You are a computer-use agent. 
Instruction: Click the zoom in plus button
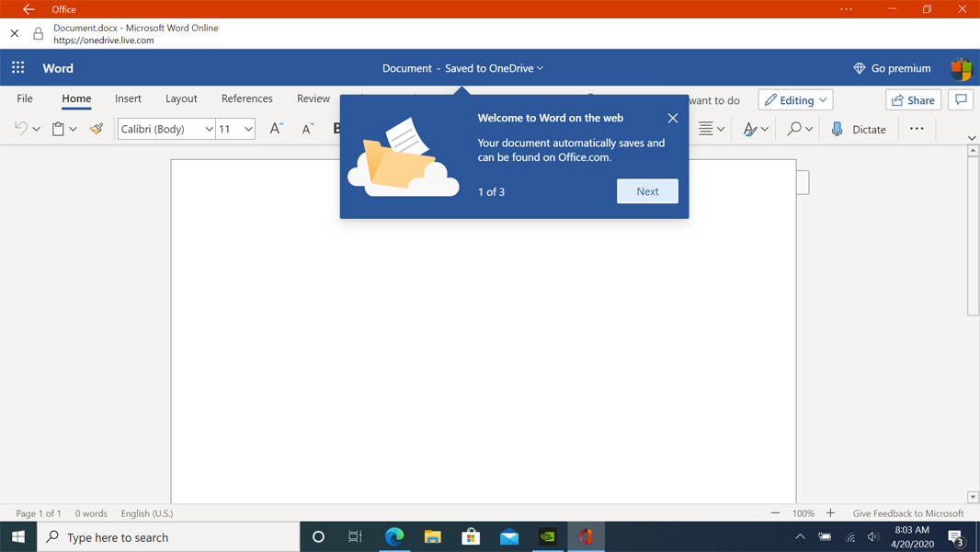coord(830,513)
